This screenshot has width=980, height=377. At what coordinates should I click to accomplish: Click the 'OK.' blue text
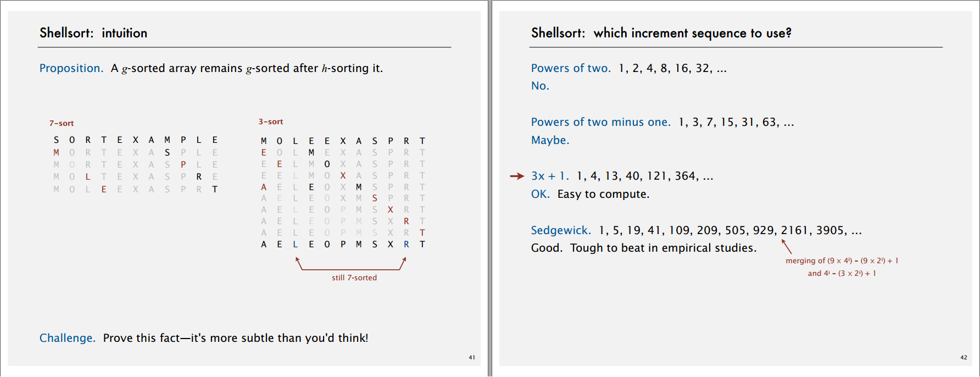click(x=540, y=194)
